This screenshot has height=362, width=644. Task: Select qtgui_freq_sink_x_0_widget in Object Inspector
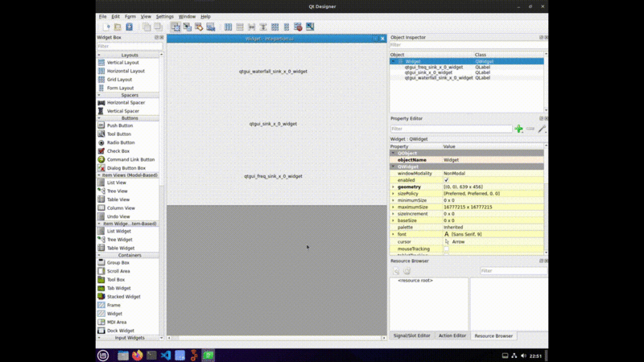434,67
